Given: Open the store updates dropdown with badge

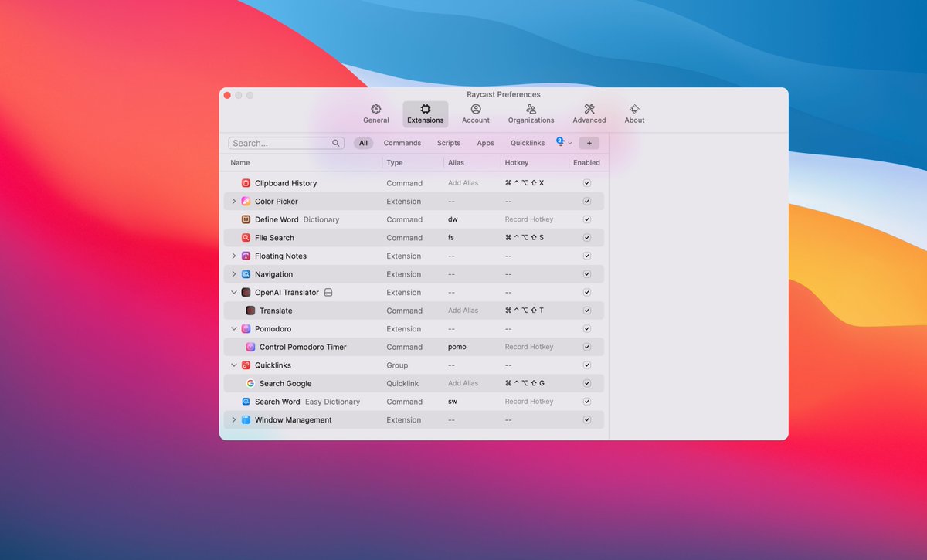Looking at the screenshot, I should [564, 142].
